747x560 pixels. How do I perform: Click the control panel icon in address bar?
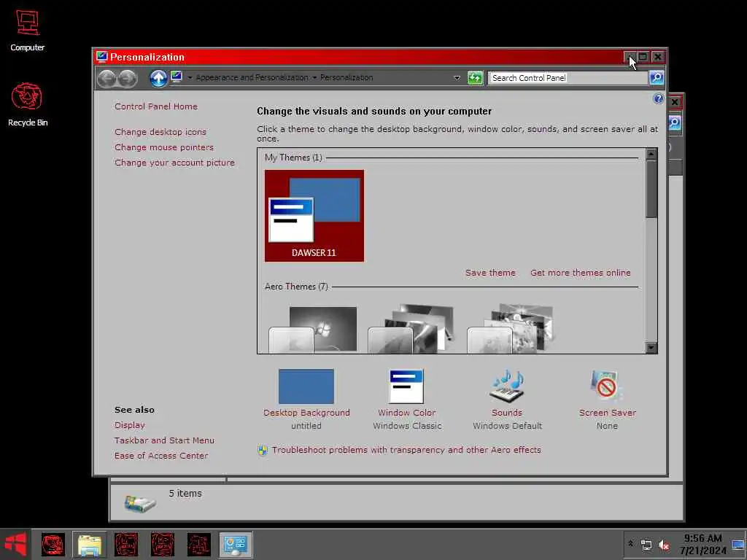click(177, 77)
